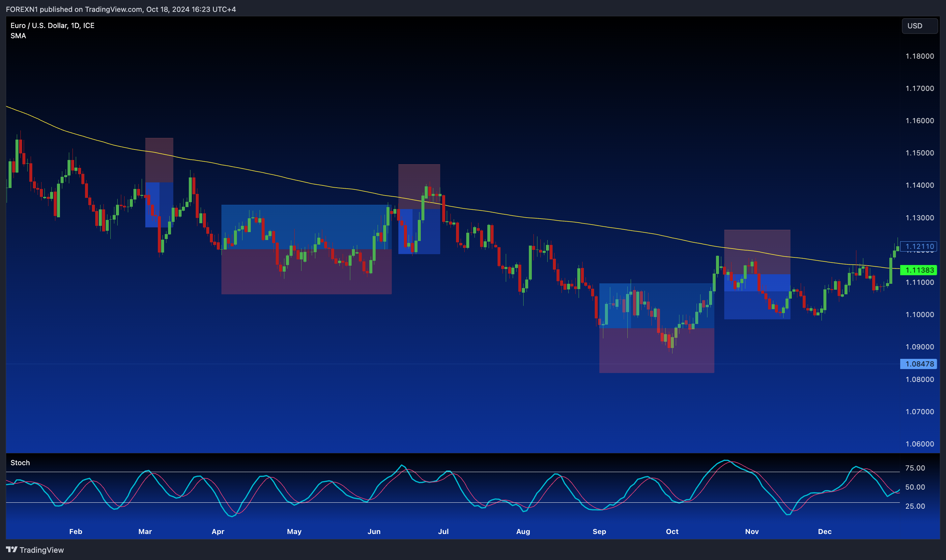Click the Sep label on time axis

click(599, 531)
